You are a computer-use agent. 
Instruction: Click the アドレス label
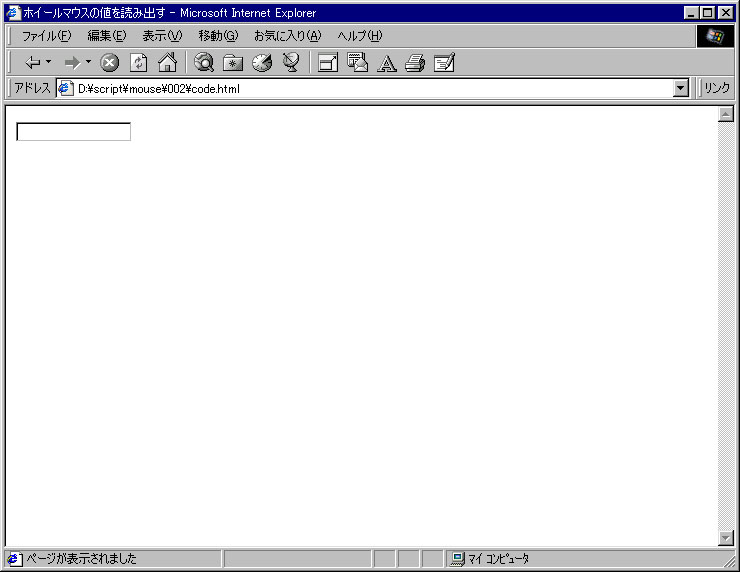tap(32, 88)
